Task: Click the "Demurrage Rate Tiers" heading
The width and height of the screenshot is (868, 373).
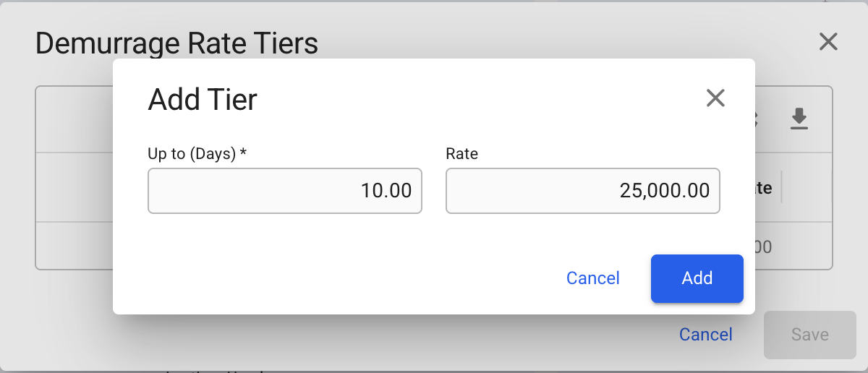Action: [176, 44]
